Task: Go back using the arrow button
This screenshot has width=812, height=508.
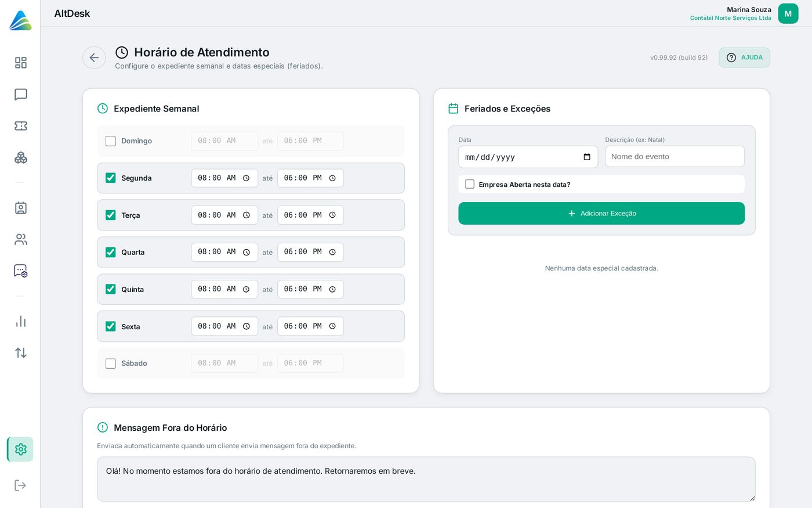Action: pos(94,57)
